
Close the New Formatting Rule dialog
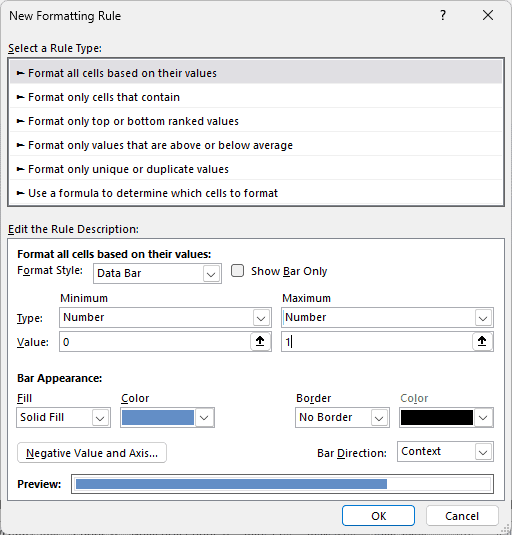(x=488, y=15)
